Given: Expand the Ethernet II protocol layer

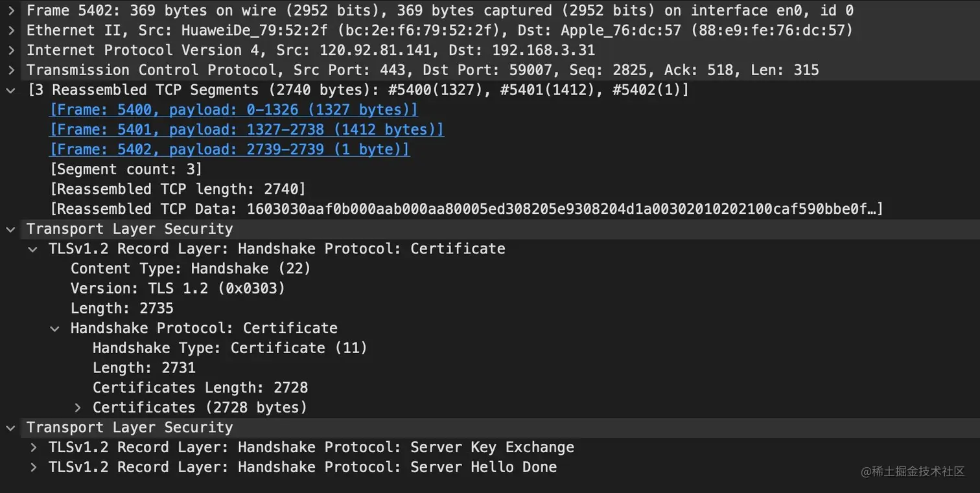Looking at the screenshot, I should [10, 30].
